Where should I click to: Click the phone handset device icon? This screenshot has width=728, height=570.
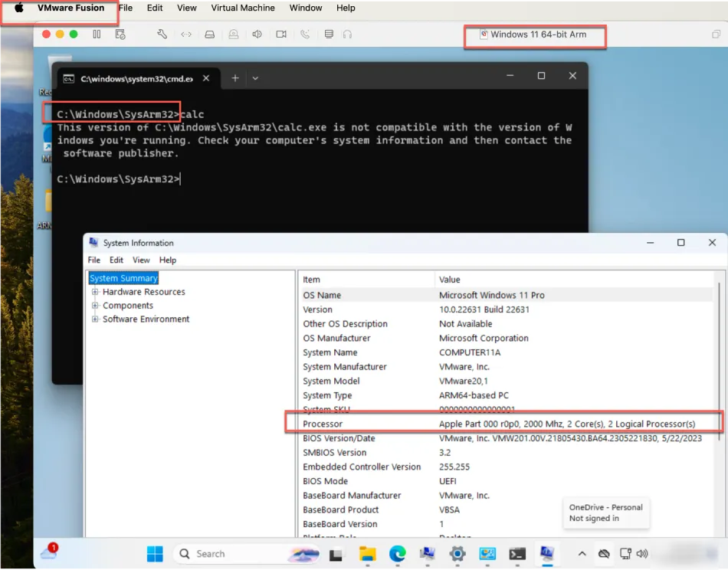click(x=305, y=34)
